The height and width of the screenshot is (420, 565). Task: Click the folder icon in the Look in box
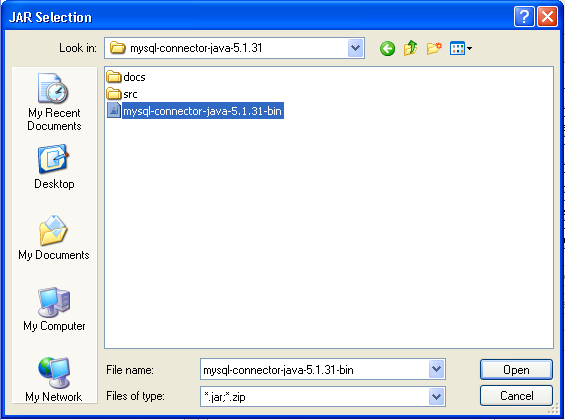(117, 48)
